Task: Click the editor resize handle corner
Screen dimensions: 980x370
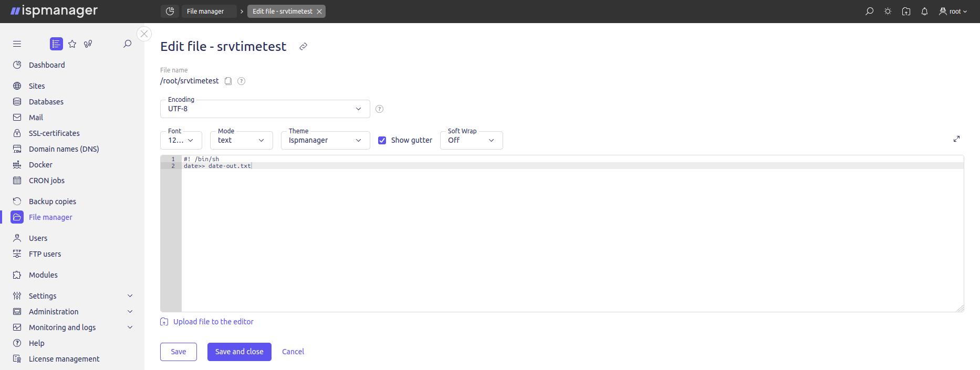Action: point(960,309)
